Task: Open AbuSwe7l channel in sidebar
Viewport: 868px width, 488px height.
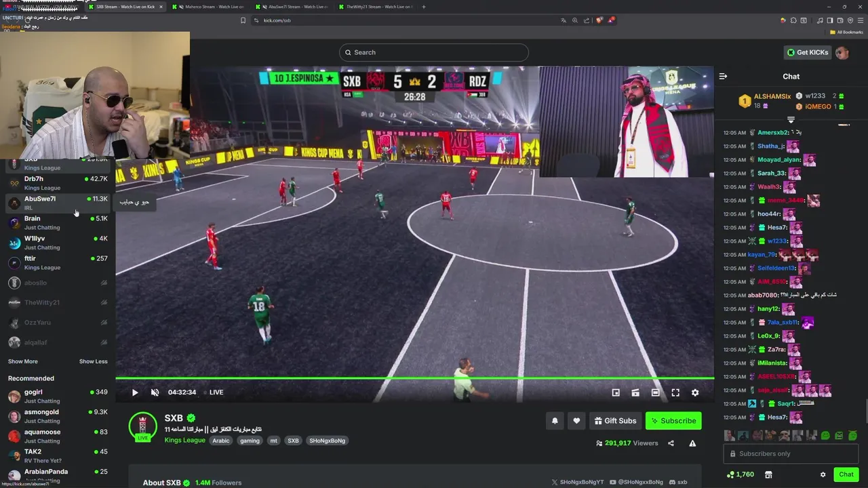Action: click(x=58, y=203)
